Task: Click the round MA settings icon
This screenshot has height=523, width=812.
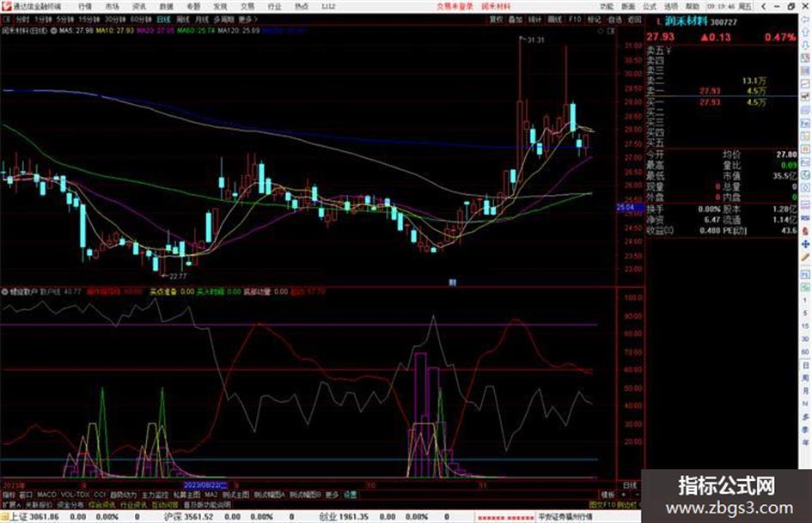Action: (x=54, y=31)
